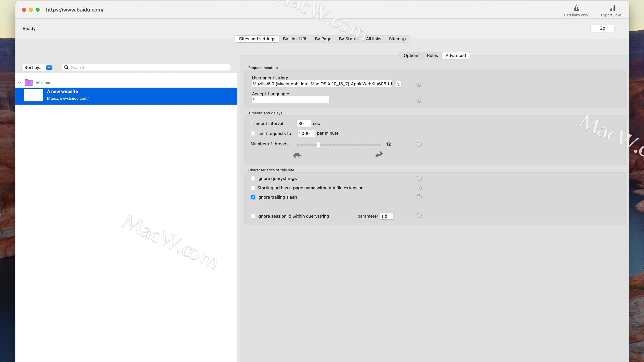
Task: Open the User agent string preset dropdown
Action: 398,84
